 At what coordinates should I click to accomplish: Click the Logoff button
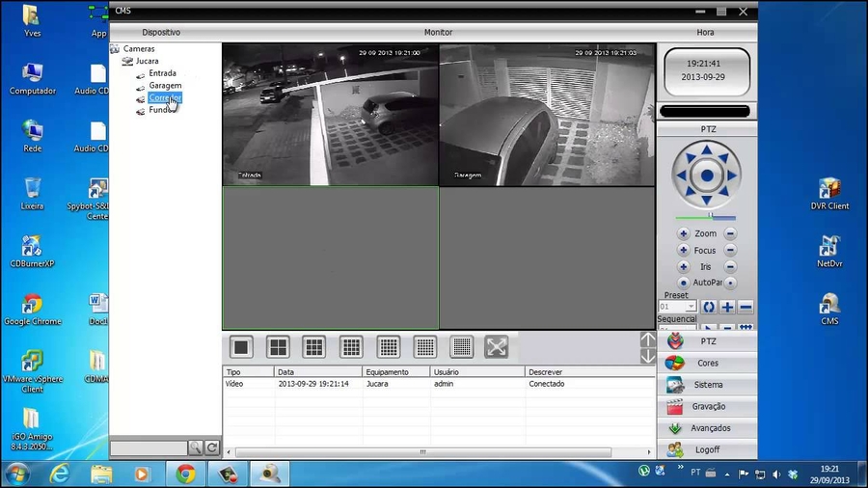707,449
